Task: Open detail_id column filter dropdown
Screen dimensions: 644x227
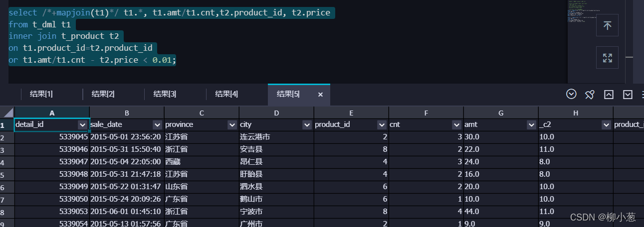Action: [83, 124]
